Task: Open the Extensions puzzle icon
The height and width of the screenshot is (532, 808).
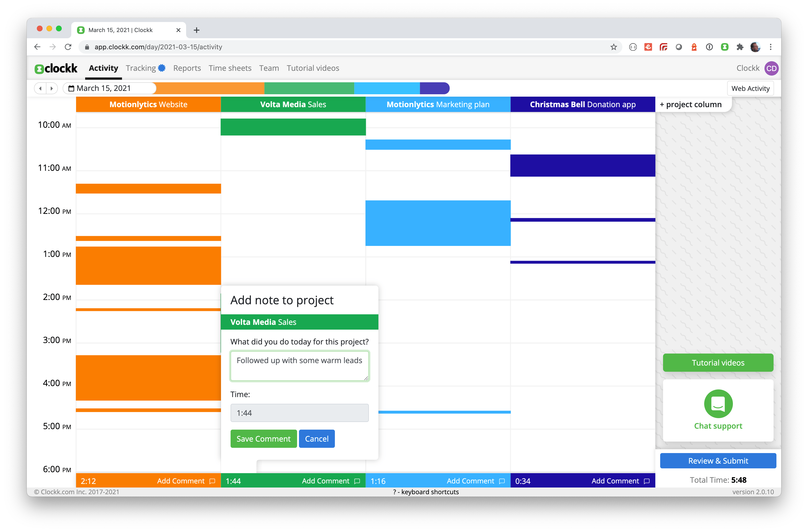Action: pos(740,47)
